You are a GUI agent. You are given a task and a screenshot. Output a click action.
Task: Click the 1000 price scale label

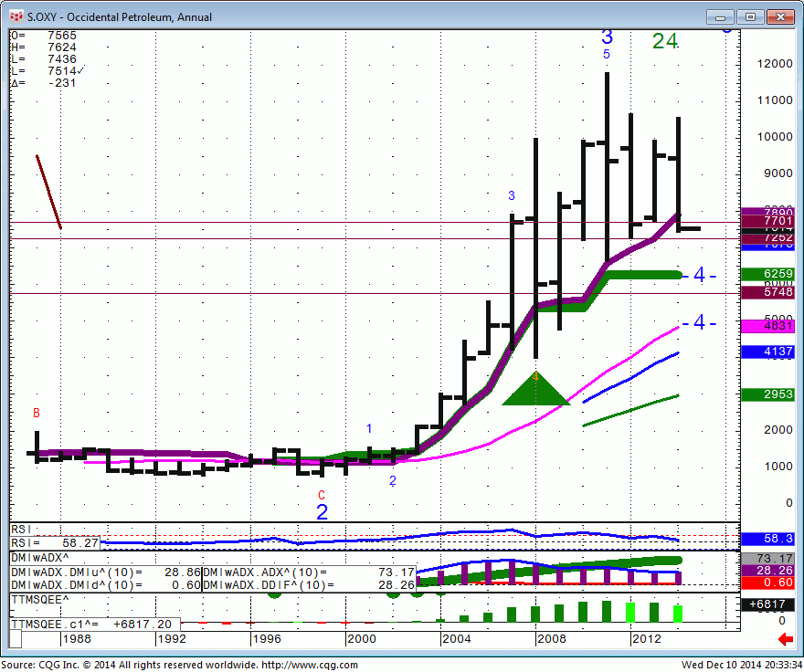pos(778,467)
